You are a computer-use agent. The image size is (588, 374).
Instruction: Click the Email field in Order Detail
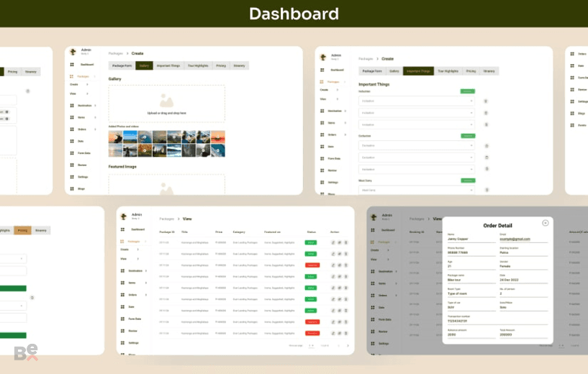pos(523,237)
